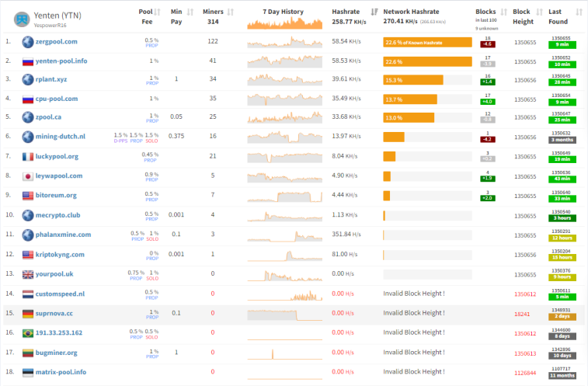The width and height of the screenshot is (588, 386).
Task: Click the UK flag next to yourpool.uk
Action: pos(28,274)
